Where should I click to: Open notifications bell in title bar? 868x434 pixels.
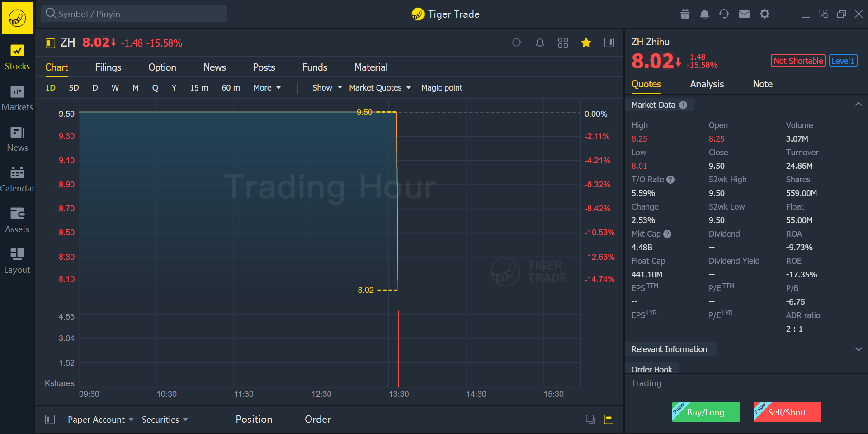[704, 14]
